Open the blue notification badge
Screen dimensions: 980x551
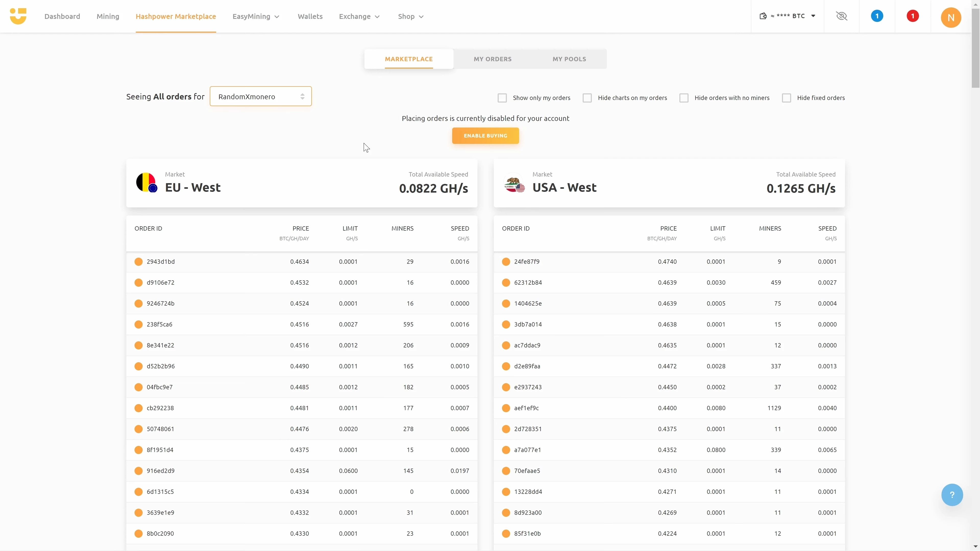coord(877,16)
